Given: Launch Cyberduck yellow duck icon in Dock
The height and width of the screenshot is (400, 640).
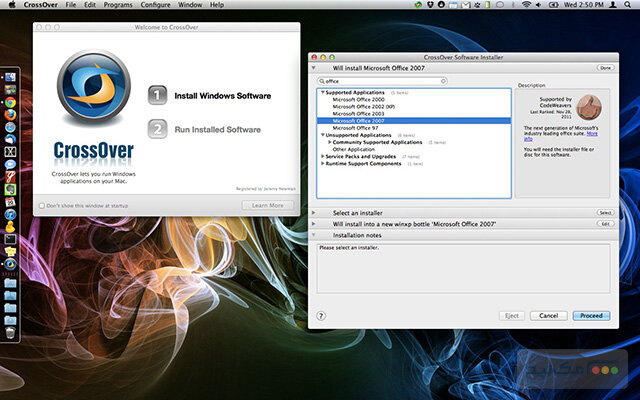Looking at the screenshot, I should (10, 227).
